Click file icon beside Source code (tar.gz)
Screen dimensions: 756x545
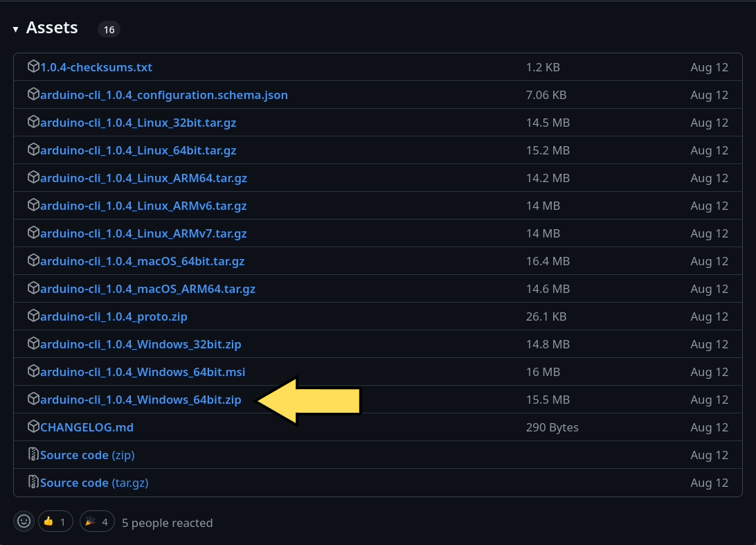coord(33,481)
